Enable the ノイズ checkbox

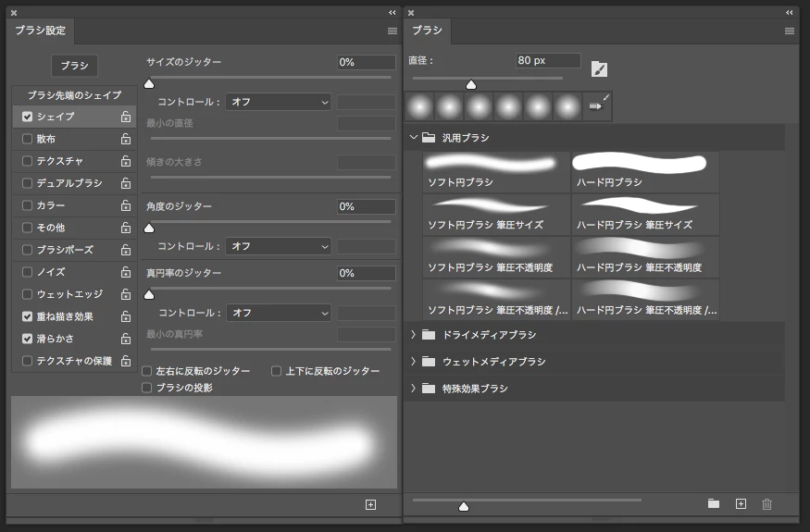tap(28, 272)
